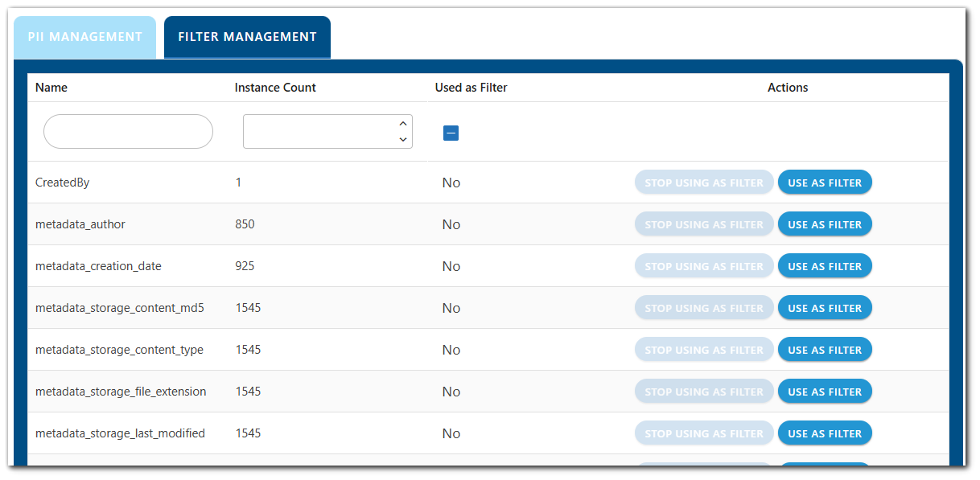The image size is (980, 480).
Task: Use metadata_creation_date as filter
Action: [x=825, y=265]
